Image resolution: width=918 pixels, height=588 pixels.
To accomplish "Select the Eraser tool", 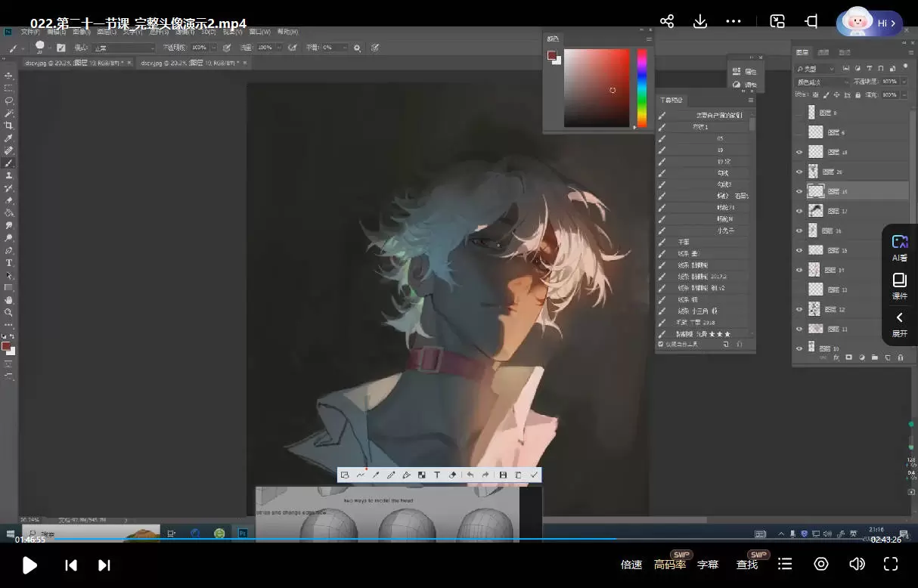I will pos(9,200).
